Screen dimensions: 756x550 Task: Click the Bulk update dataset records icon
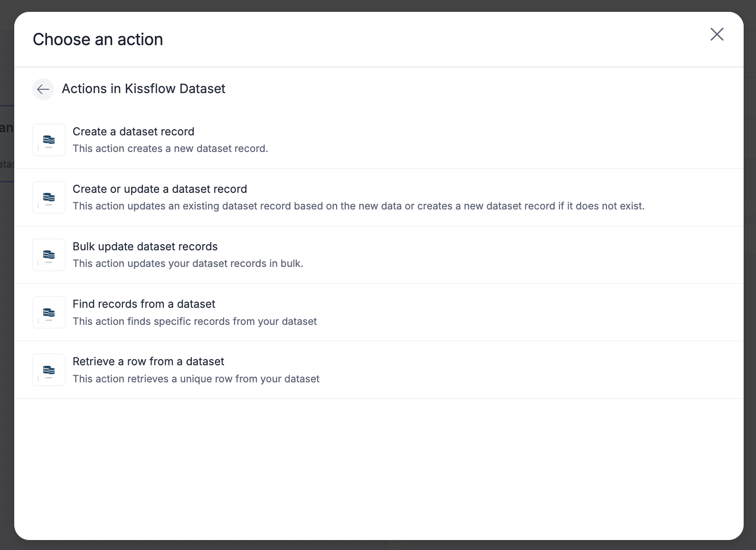click(x=49, y=255)
